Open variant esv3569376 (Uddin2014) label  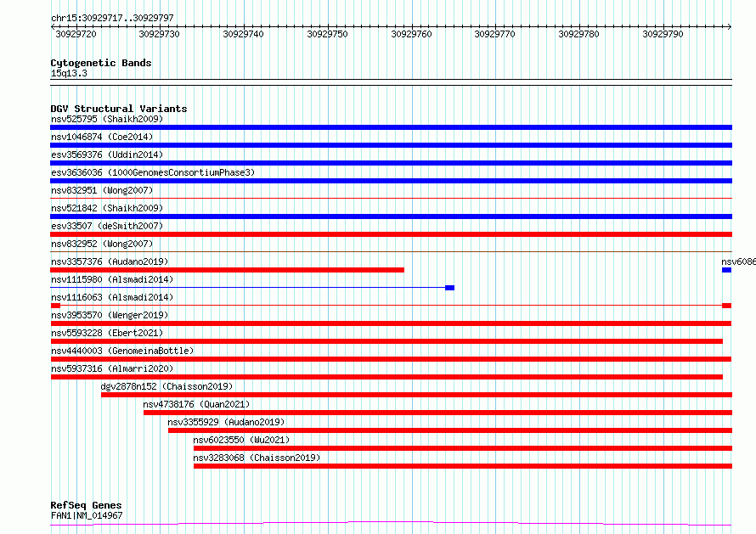107,155
